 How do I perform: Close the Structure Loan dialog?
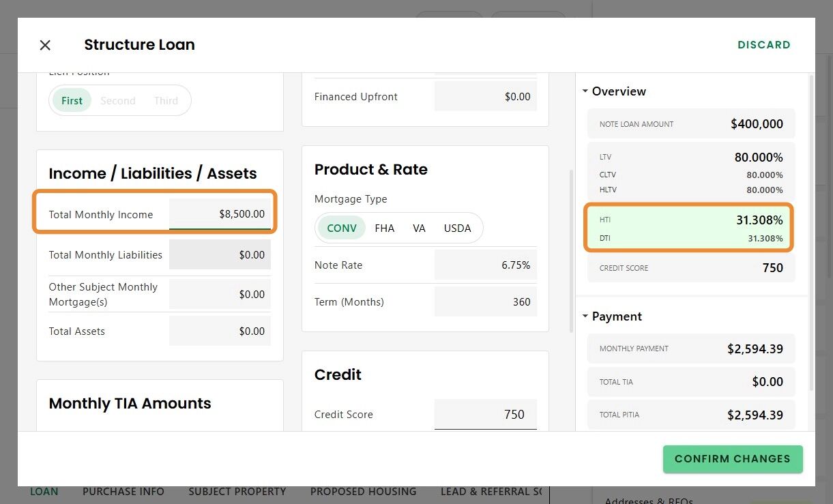[45, 45]
